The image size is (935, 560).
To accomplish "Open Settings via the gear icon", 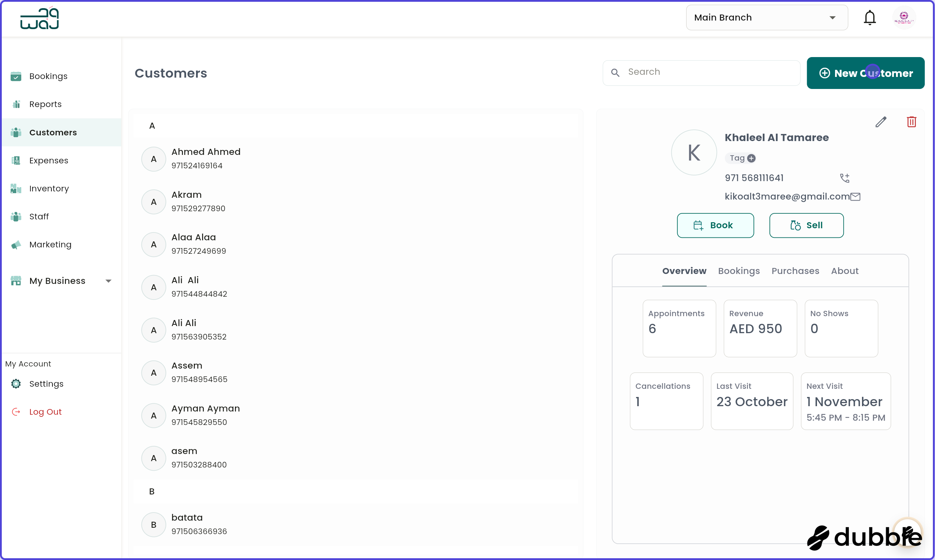I will coord(16,384).
